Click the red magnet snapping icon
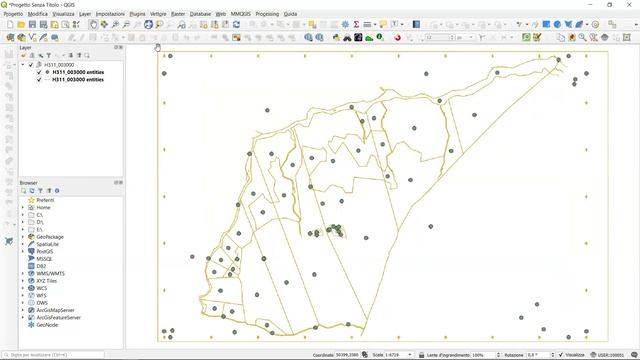Image resolution: width=640 pixels, height=360 pixels. click(398, 38)
